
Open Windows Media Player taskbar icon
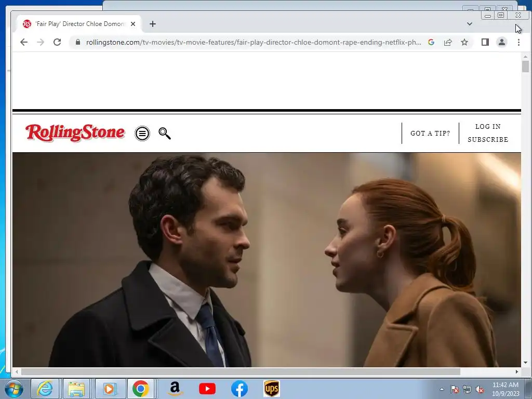110,389
